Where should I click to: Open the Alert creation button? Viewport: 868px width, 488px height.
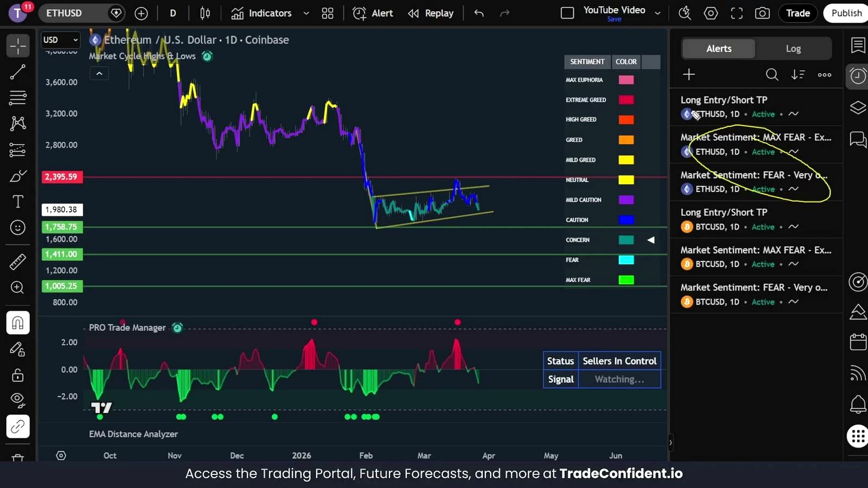tap(373, 13)
